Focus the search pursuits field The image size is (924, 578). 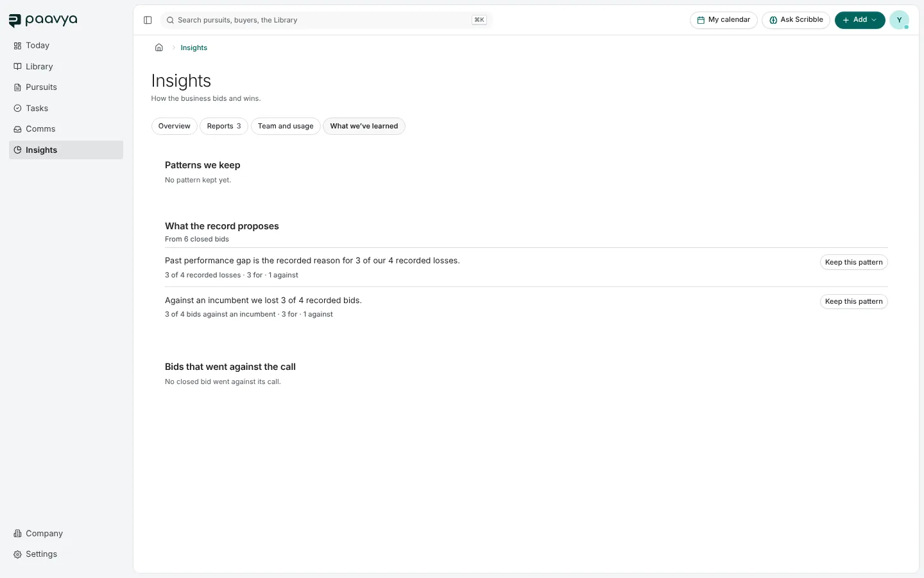point(326,20)
